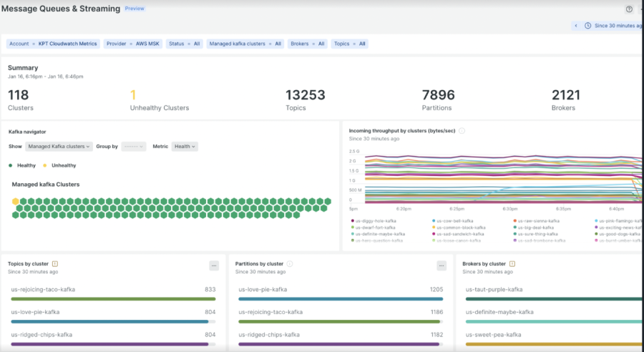Click the green us-rejoicing-taco-kafka topics bar
The width and height of the screenshot is (644, 352).
(x=113, y=298)
